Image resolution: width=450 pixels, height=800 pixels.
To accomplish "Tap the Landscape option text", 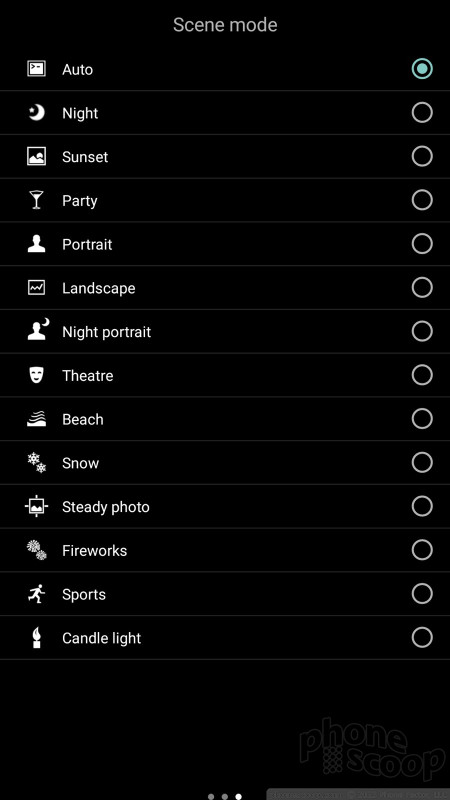I will point(98,288).
